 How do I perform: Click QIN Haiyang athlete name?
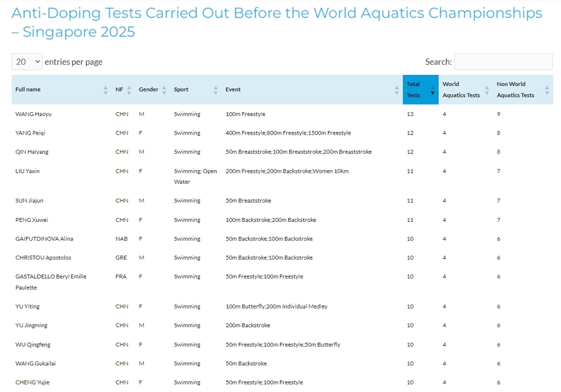[32, 151]
